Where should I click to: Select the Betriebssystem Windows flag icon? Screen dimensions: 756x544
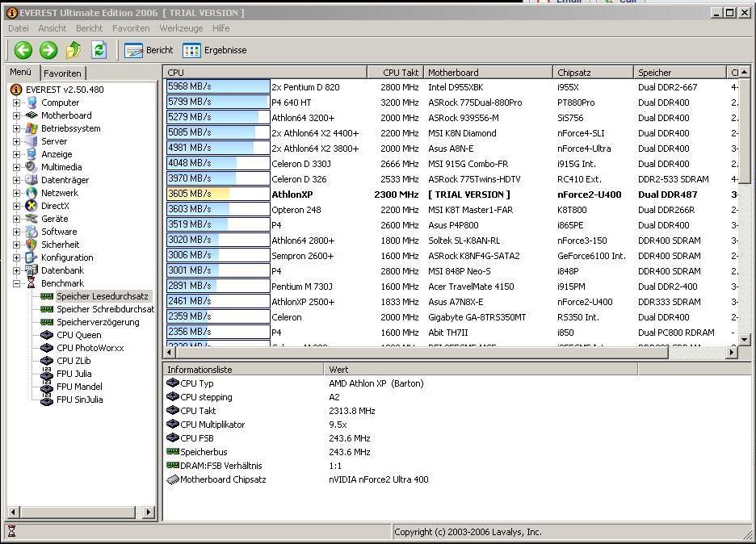31,128
